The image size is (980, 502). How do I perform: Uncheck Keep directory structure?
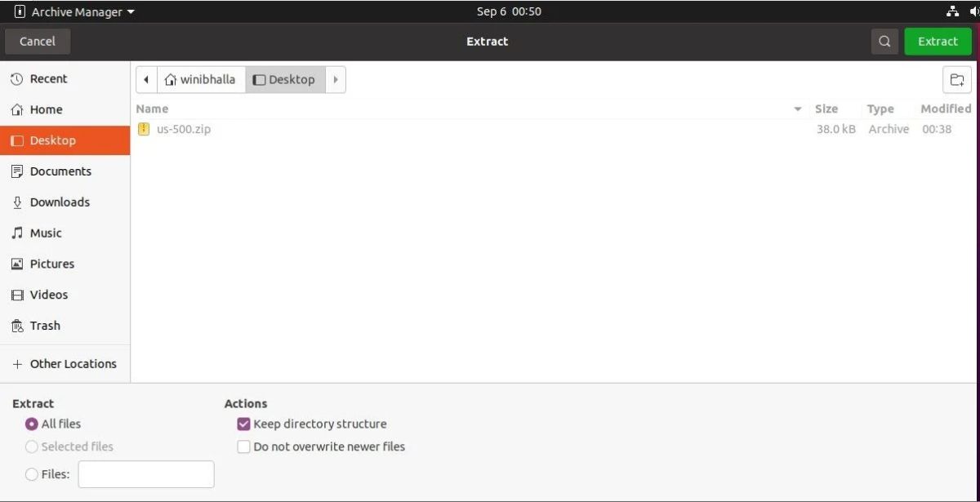pos(243,424)
